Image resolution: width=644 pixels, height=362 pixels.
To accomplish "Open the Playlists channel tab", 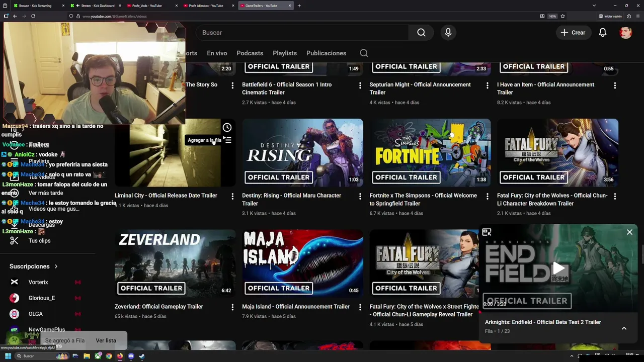I will 285,53.
